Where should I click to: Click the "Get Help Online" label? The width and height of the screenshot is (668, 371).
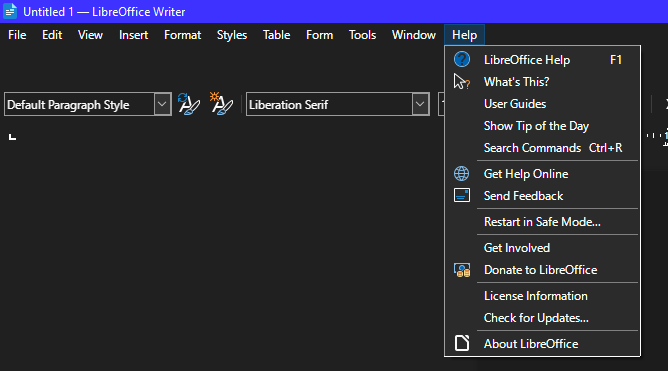tap(526, 174)
